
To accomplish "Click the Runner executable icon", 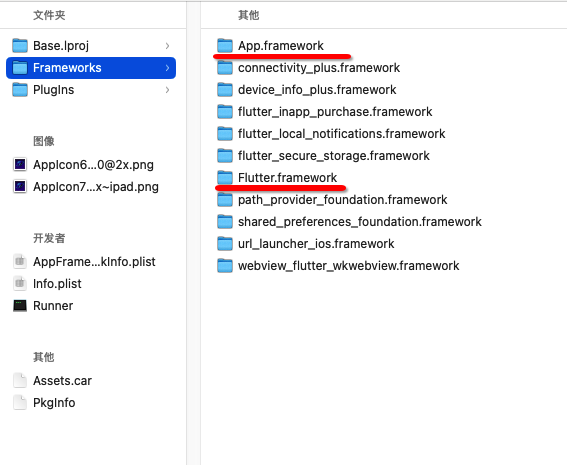I will (x=20, y=306).
